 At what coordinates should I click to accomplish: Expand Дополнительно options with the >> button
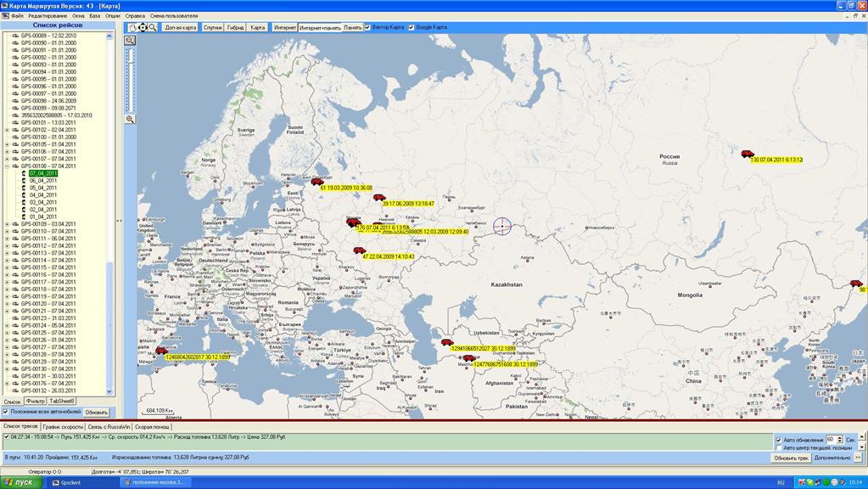coord(858,458)
